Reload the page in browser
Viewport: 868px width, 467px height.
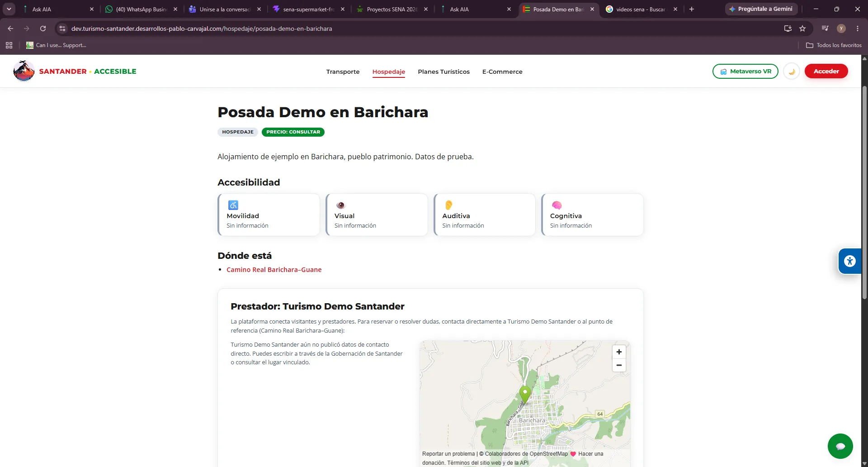(43, 29)
